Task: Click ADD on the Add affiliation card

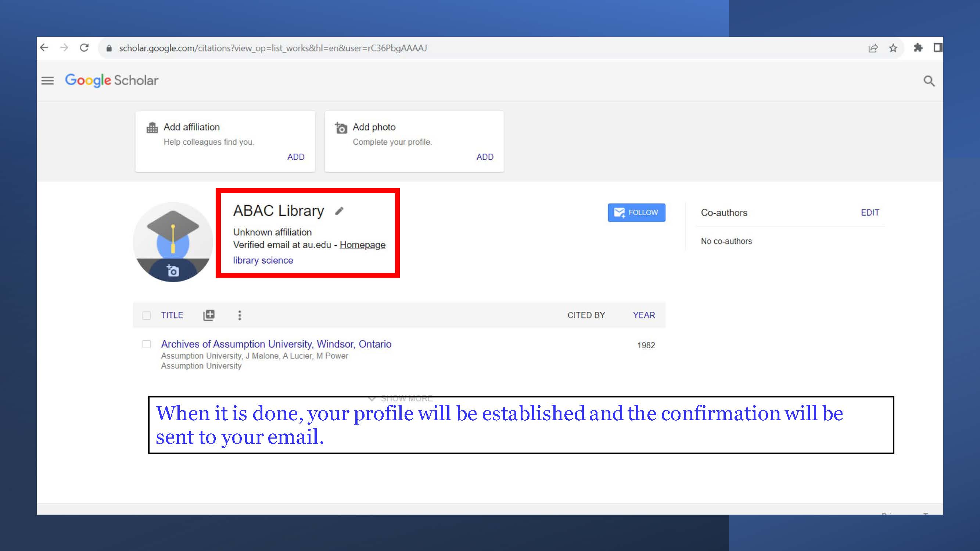Action: (x=295, y=157)
